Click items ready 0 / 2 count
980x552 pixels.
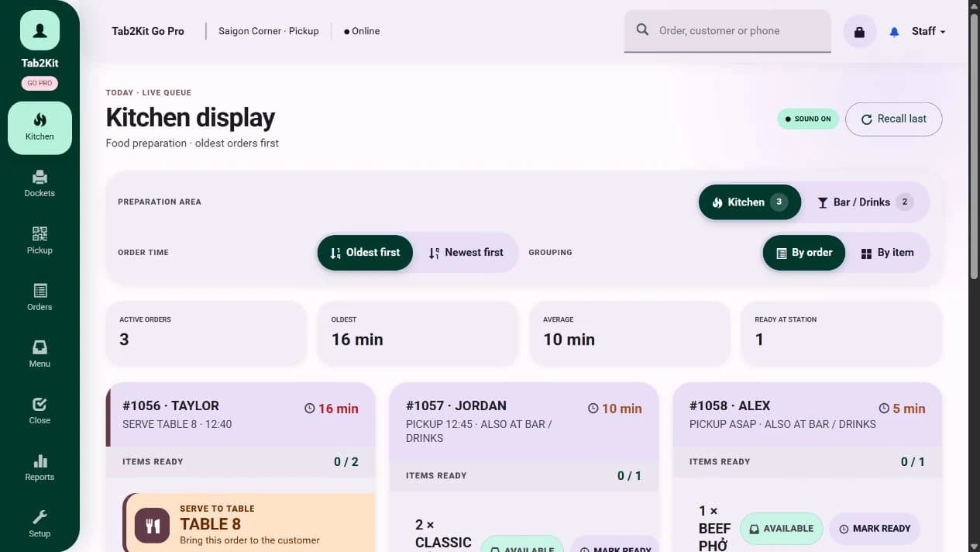point(346,462)
